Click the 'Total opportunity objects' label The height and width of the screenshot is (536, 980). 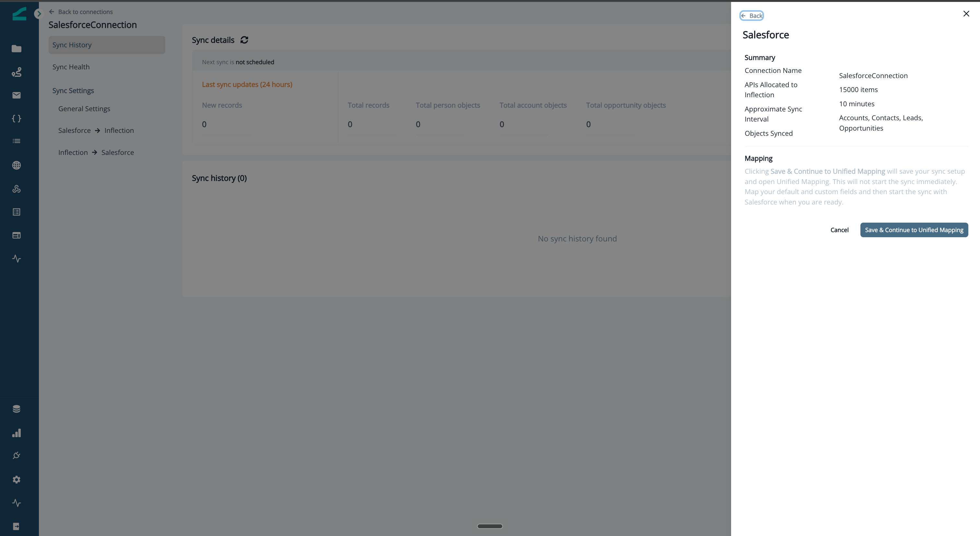[626, 105]
